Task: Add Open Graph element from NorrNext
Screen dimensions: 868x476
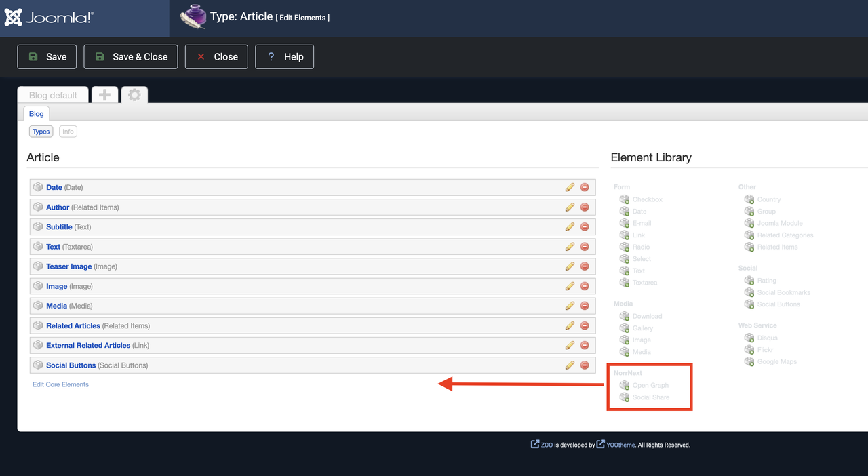Action: [x=644, y=385]
